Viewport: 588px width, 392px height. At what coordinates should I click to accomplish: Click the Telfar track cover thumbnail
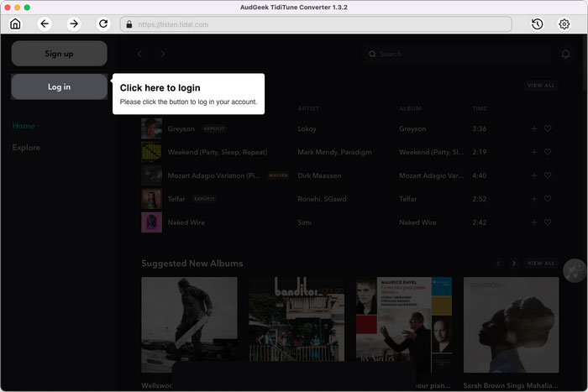coord(151,199)
